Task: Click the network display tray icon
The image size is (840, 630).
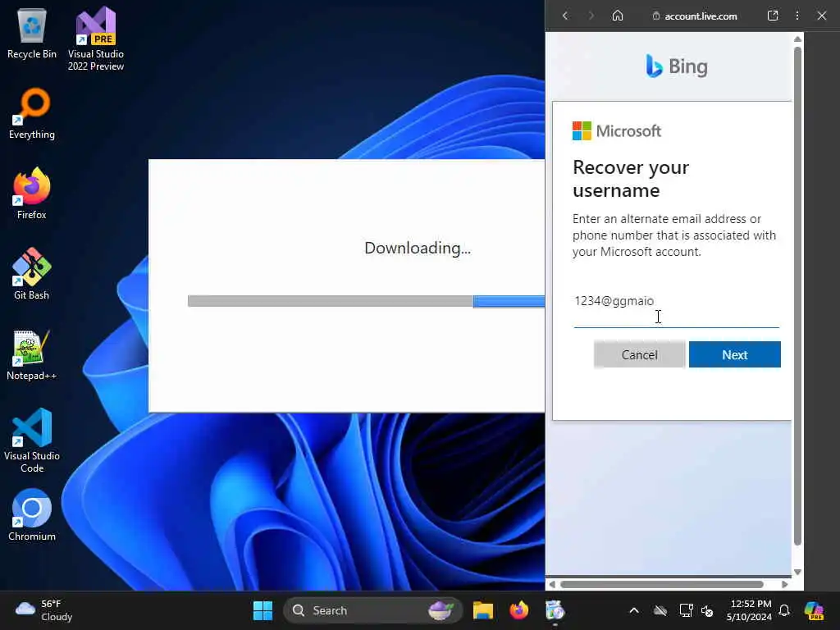Action: (x=685, y=610)
